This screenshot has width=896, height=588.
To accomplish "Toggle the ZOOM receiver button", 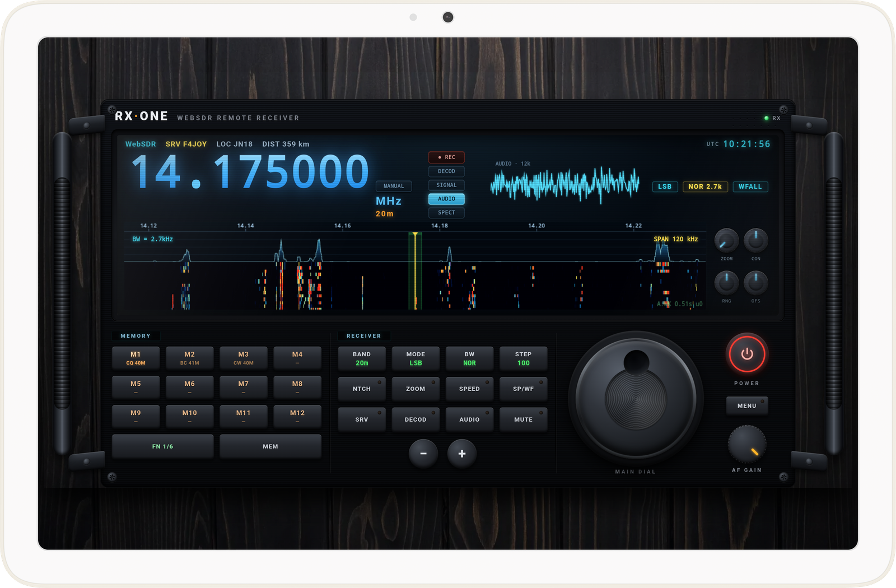I will (416, 389).
